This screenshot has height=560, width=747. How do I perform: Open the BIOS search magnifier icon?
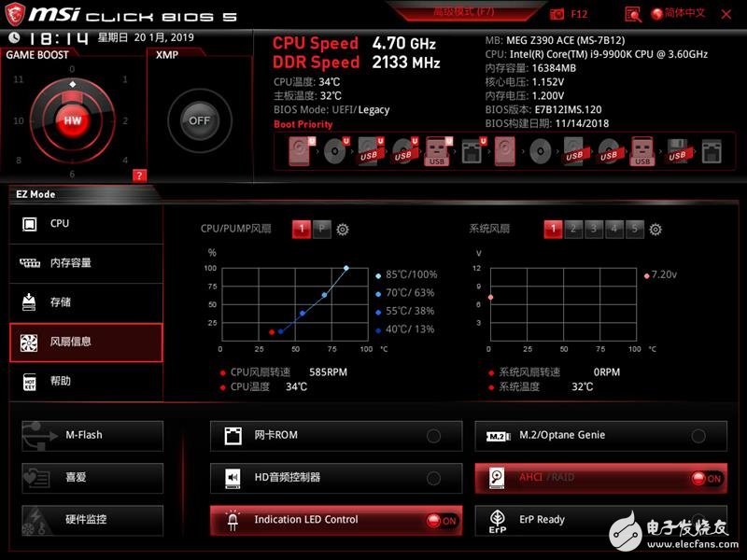coord(633,14)
